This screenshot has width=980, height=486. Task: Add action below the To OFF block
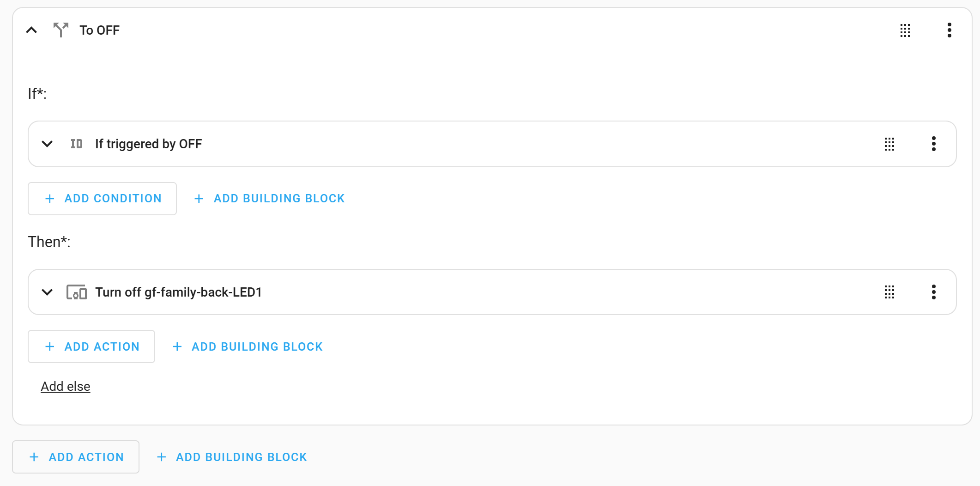tap(76, 457)
